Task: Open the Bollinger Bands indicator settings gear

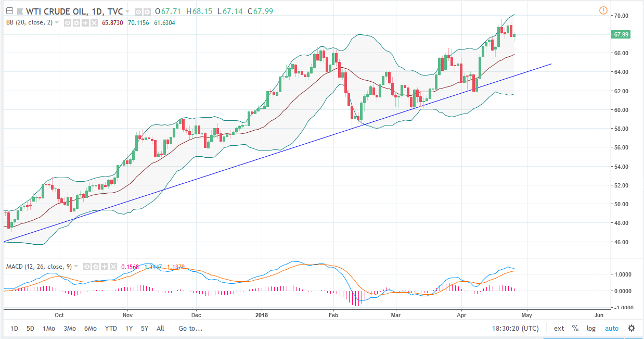Action: click(x=76, y=23)
